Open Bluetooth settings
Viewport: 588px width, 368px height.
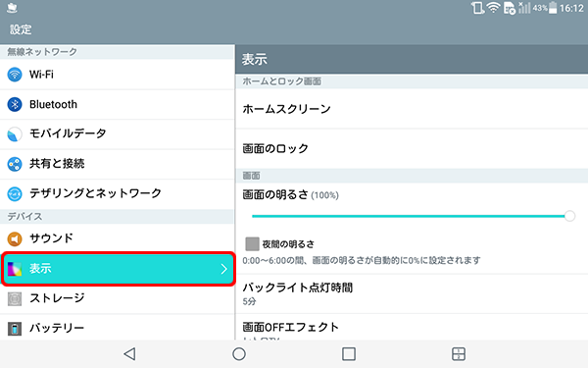click(117, 104)
